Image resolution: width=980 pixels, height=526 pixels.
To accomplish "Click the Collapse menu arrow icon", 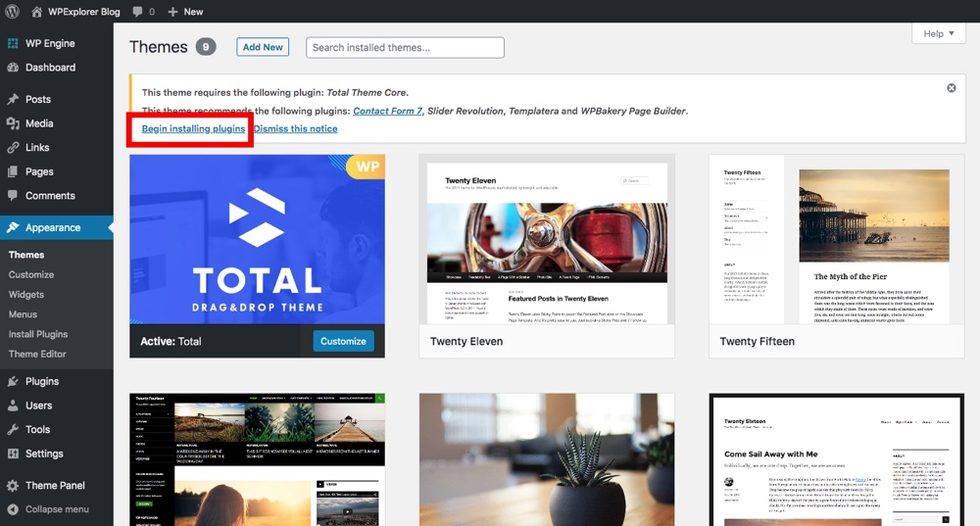I will point(13,509).
